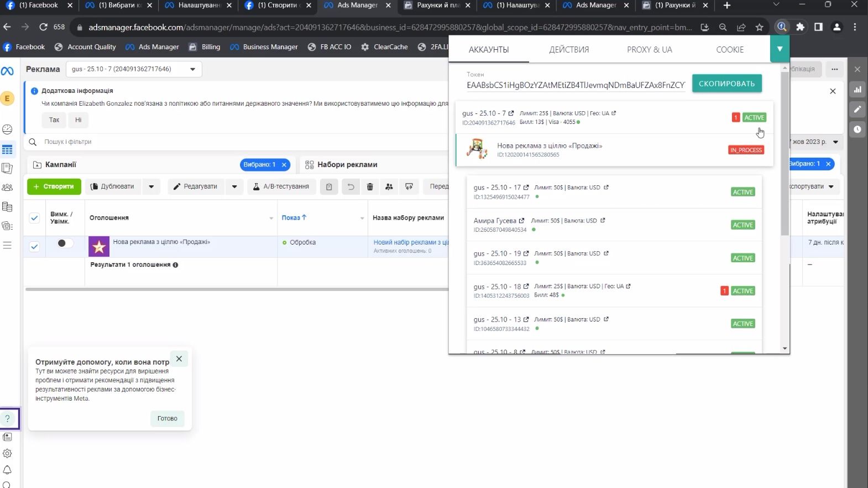
Task: Click Готово in the help tooltip
Action: pos(167,418)
